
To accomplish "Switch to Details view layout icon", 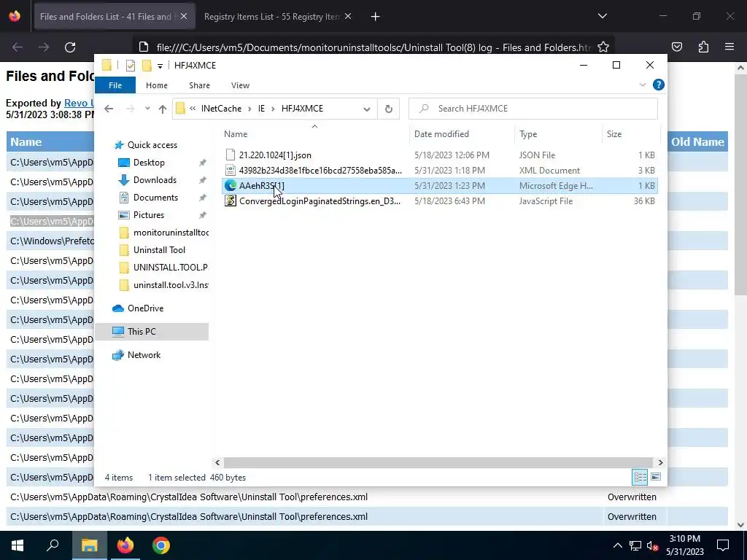I will (x=640, y=477).
